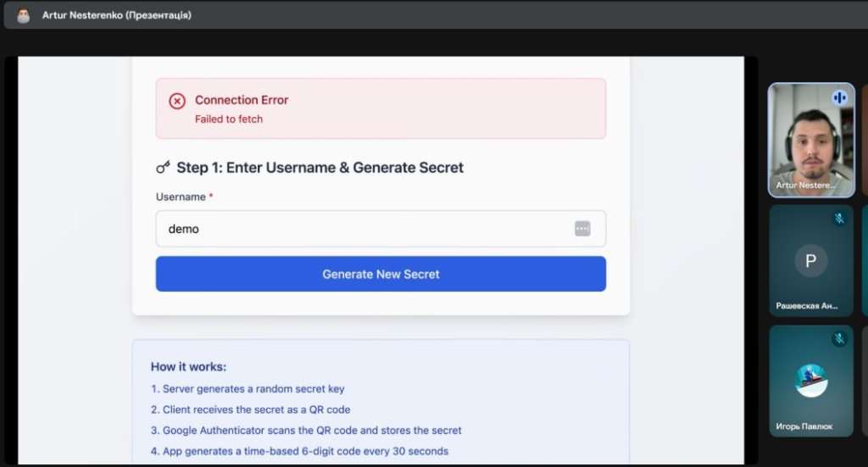
Task: Click the muted microphone icon on Игорь Павлюк's tile
Action: coord(839,339)
